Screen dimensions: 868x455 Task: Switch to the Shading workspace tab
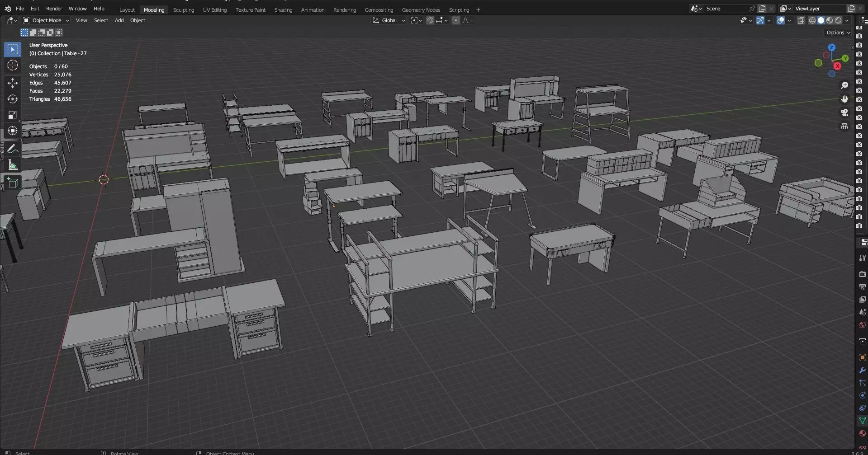(283, 10)
